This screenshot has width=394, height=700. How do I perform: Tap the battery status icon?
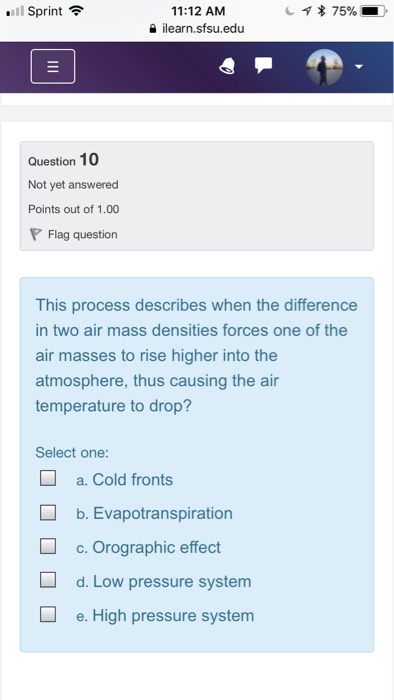click(373, 11)
